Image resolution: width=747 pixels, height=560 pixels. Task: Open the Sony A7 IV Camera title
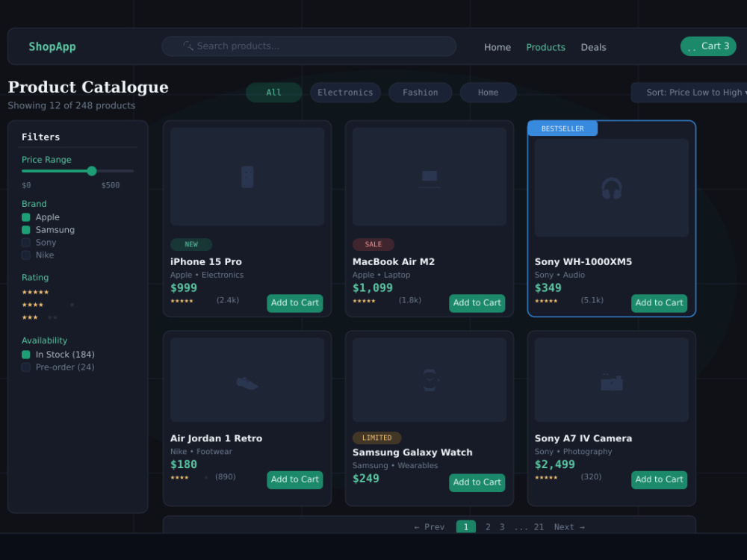583,438
